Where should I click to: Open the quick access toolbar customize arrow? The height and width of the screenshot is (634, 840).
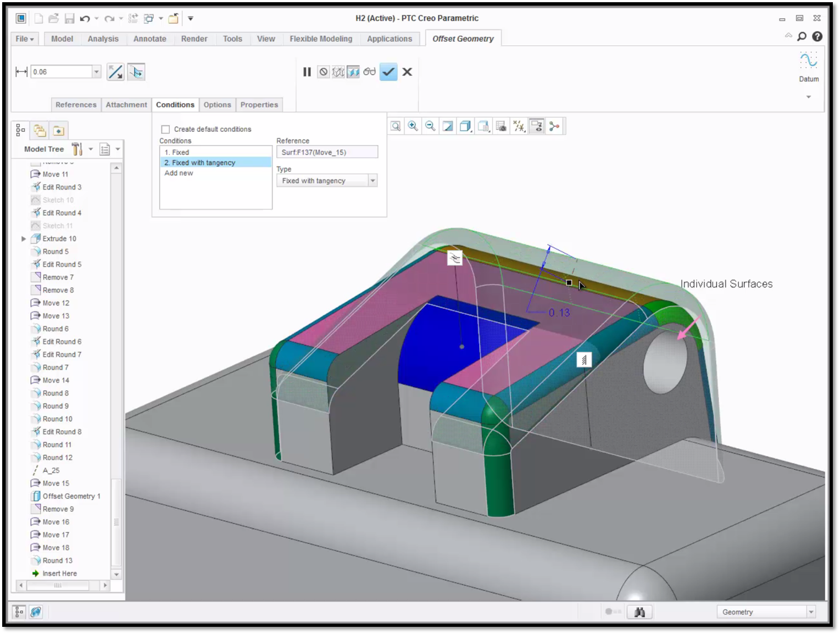click(x=191, y=19)
